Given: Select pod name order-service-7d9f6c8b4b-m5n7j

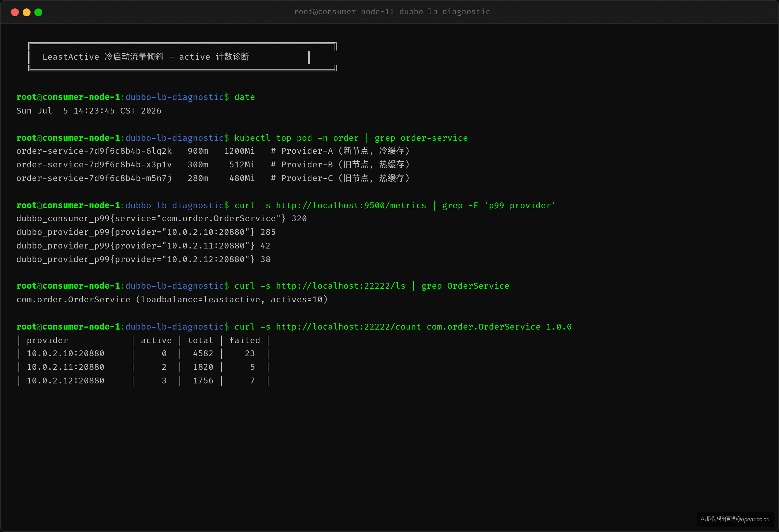Looking at the screenshot, I should tap(94, 178).
